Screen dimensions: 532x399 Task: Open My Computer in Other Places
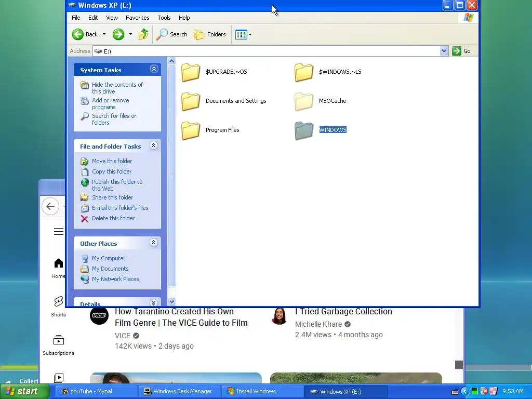[109, 258]
